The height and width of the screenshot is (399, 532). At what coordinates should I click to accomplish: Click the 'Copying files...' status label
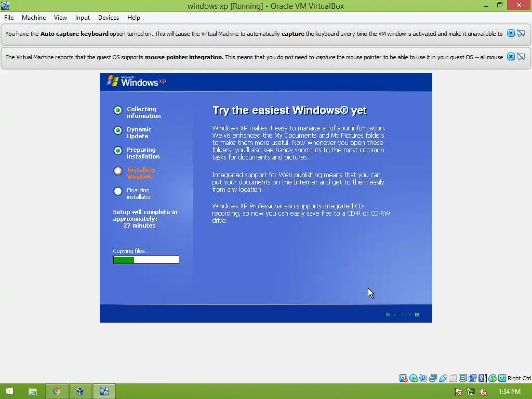pyautogui.click(x=131, y=251)
